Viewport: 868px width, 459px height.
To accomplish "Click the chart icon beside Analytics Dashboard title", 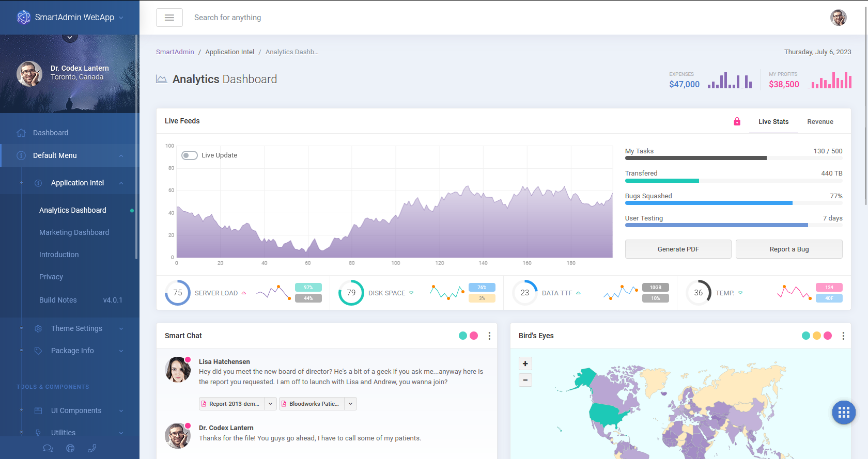I will coord(162,79).
